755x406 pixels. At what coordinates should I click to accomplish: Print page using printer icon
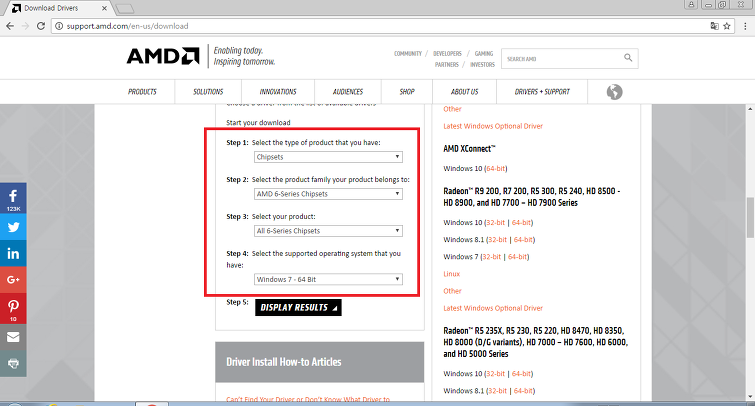pos(13,364)
